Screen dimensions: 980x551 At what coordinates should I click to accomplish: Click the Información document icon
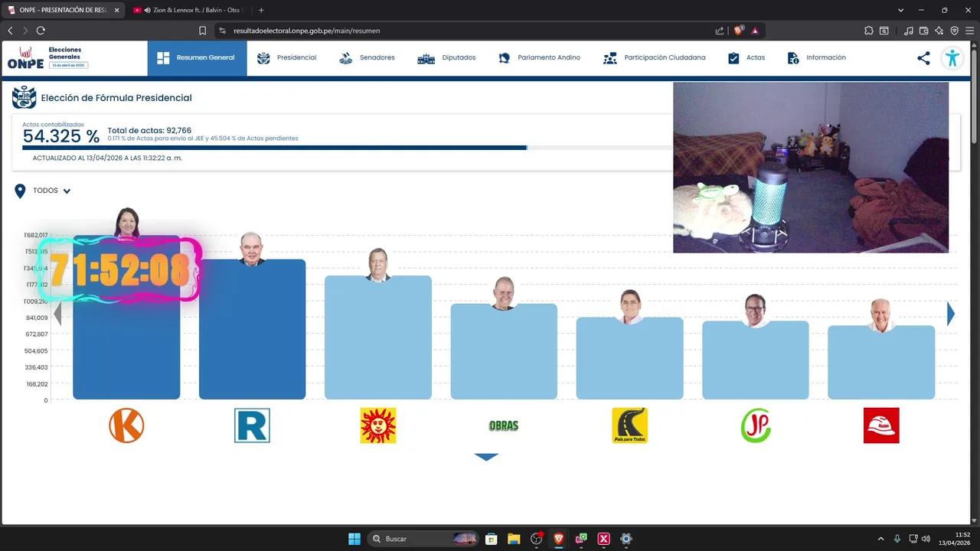click(x=793, y=58)
